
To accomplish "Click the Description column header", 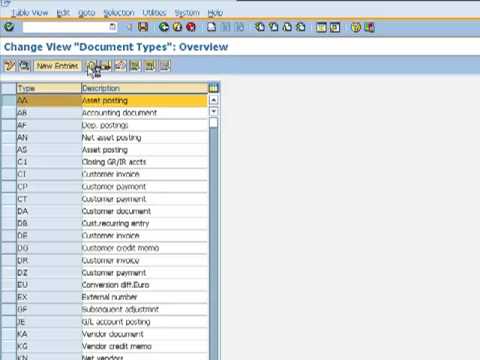I will pyautogui.click(x=144, y=88).
